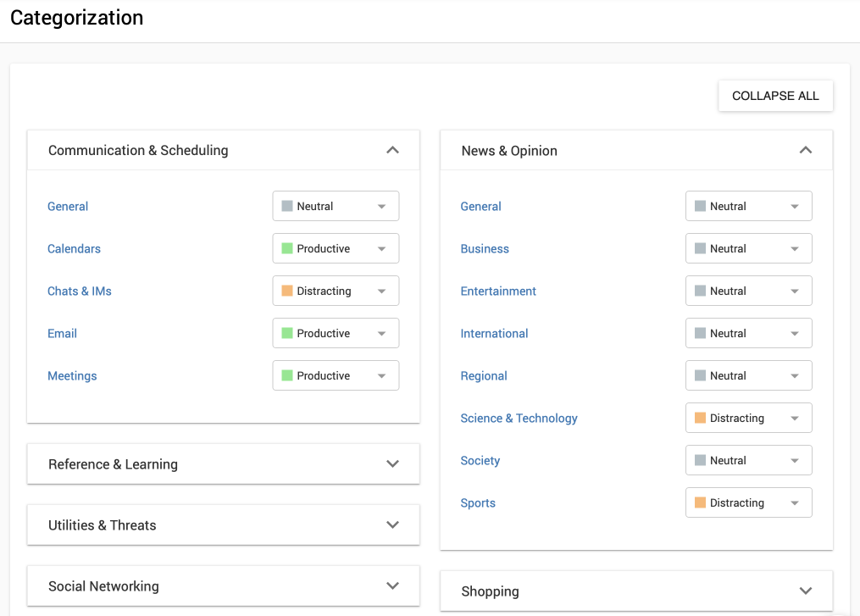Open productivity dropdown for Email
Screen dimensions: 860x616
click(x=336, y=333)
